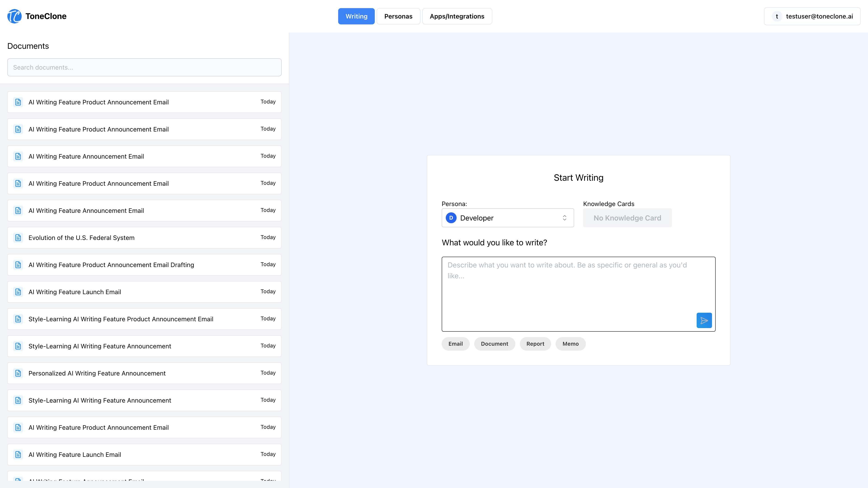The width and height of the screenshot is (868, 488).
Task: Click the Developer persona avatar circle
Action: [x=451, y=218]
